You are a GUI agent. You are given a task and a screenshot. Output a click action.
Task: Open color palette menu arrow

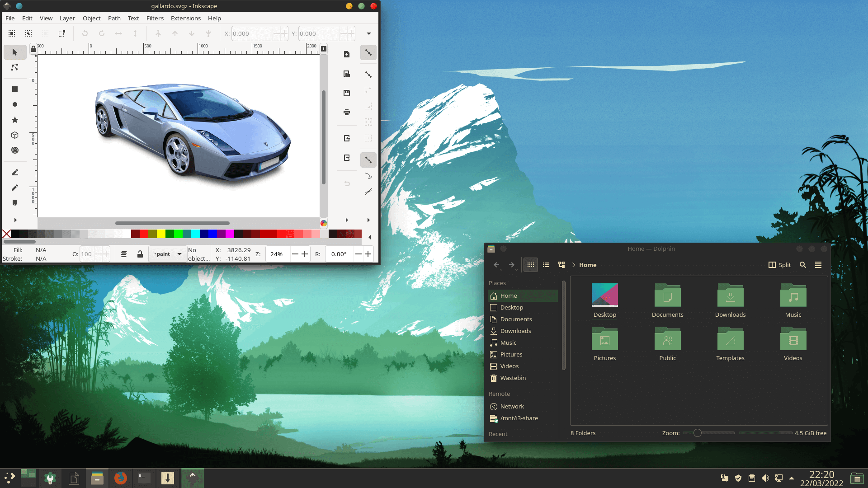(370, 237)
